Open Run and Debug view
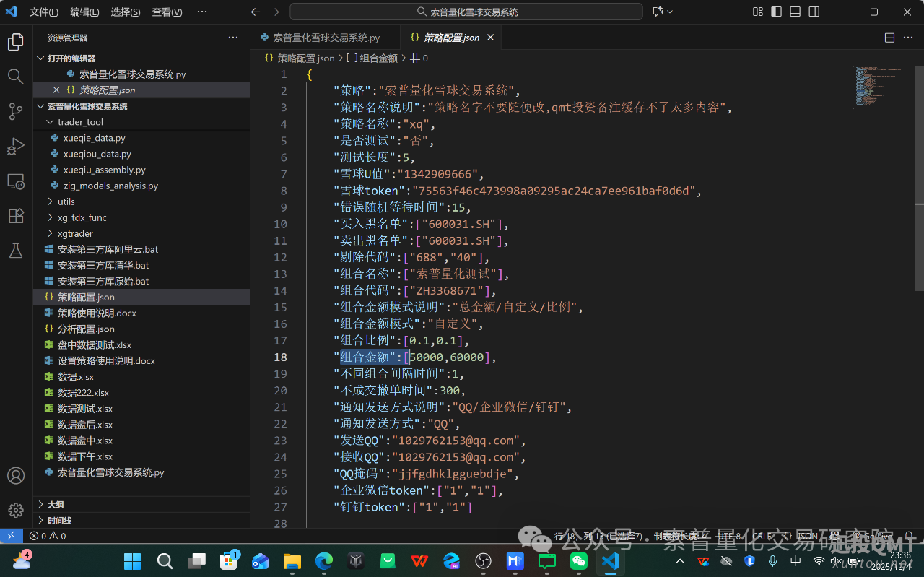 [x=16, y=146]
